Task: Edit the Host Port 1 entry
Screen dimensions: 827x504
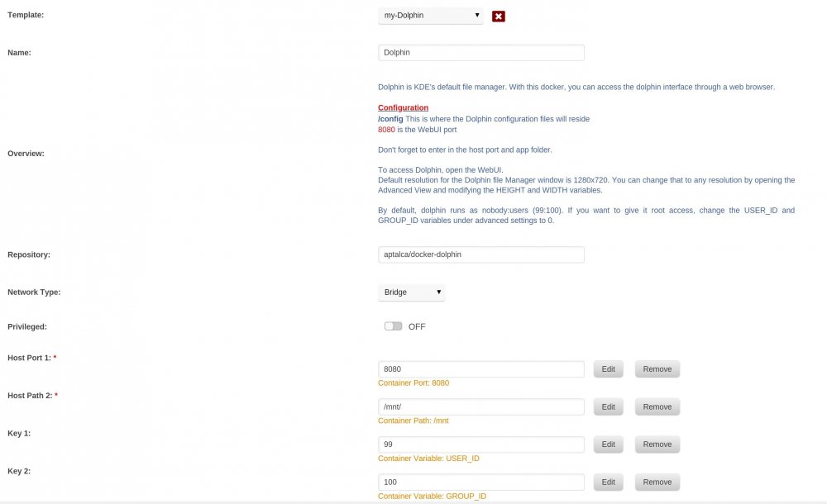Action: pyautogui.click(x=608, y=369)
